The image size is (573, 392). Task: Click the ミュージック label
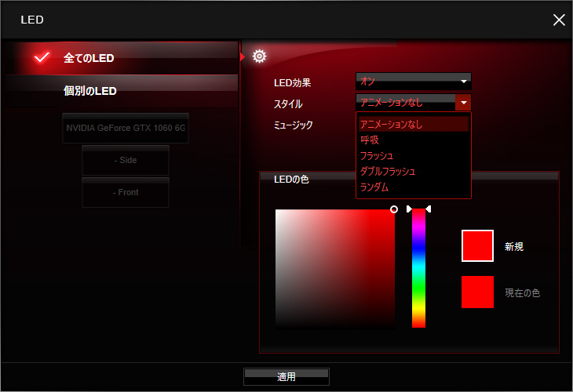(x=293, y=125)
